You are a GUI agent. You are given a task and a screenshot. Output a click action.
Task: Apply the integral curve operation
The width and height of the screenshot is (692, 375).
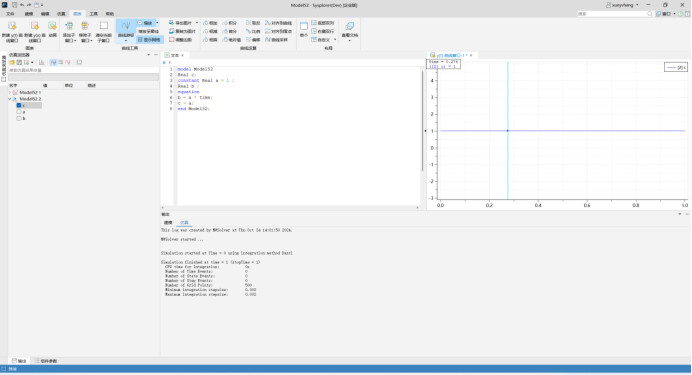tap(229, 23)
